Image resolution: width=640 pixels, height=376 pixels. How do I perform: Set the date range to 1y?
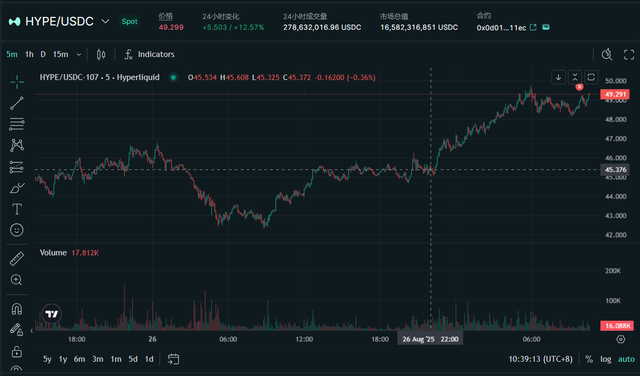[63, 359]
